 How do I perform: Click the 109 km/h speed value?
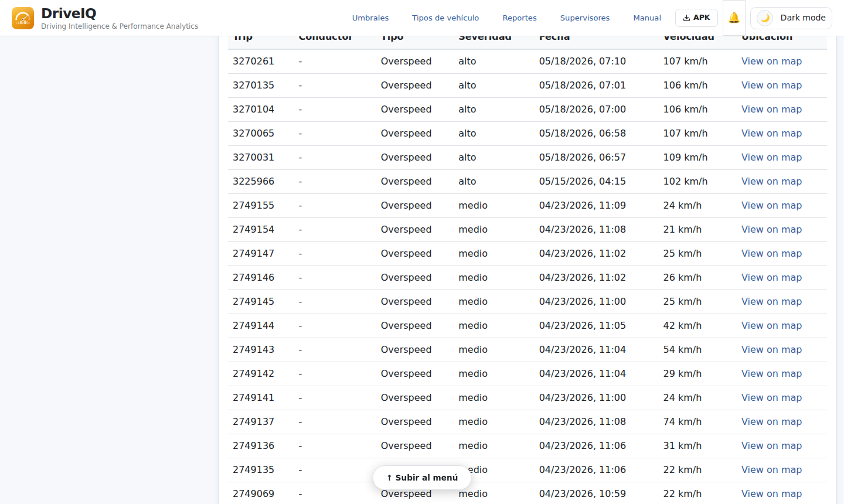[685, 158]
